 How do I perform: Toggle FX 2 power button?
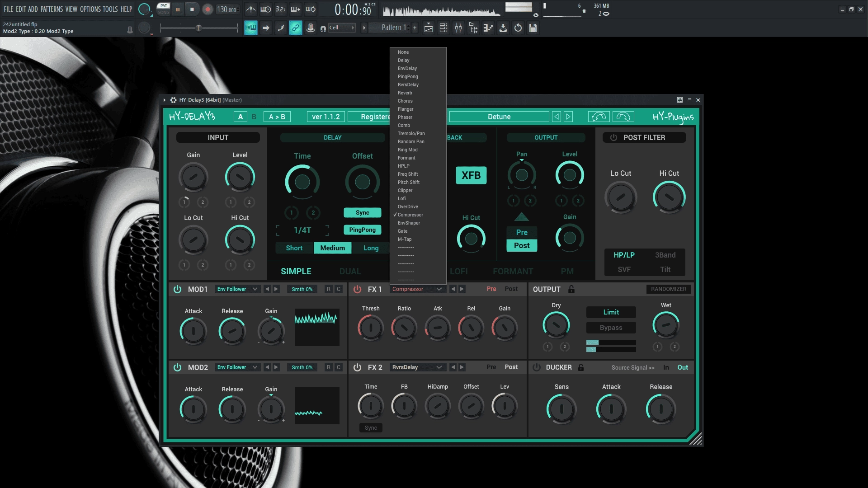tap(358, 367)
